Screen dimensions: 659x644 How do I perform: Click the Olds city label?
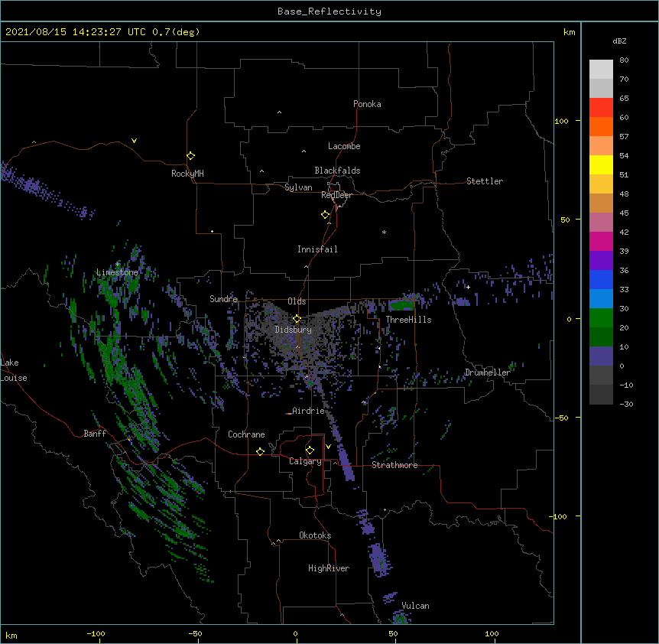click(297, 301)
